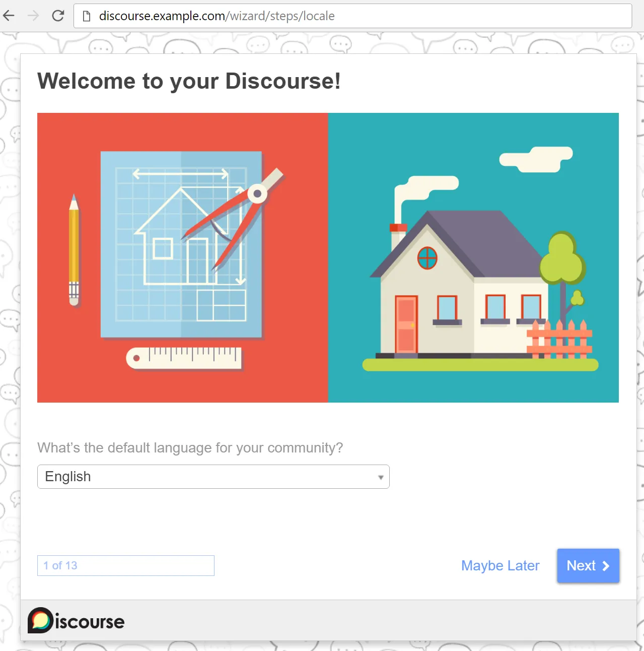
Task: Click the Welcome to your Discourse heading
Action: [x=189, y=81]
